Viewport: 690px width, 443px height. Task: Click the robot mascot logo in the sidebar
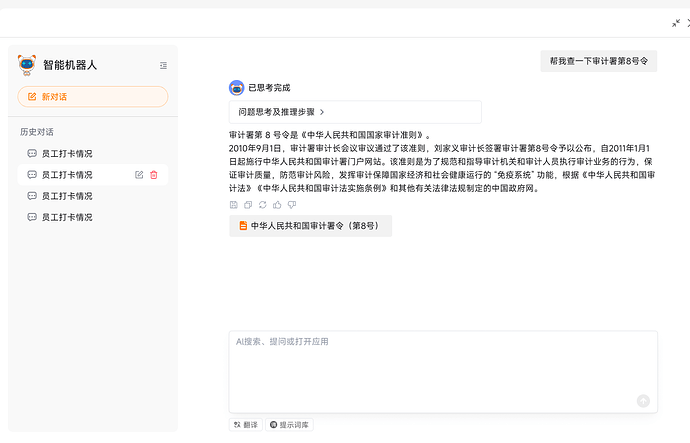27,65
